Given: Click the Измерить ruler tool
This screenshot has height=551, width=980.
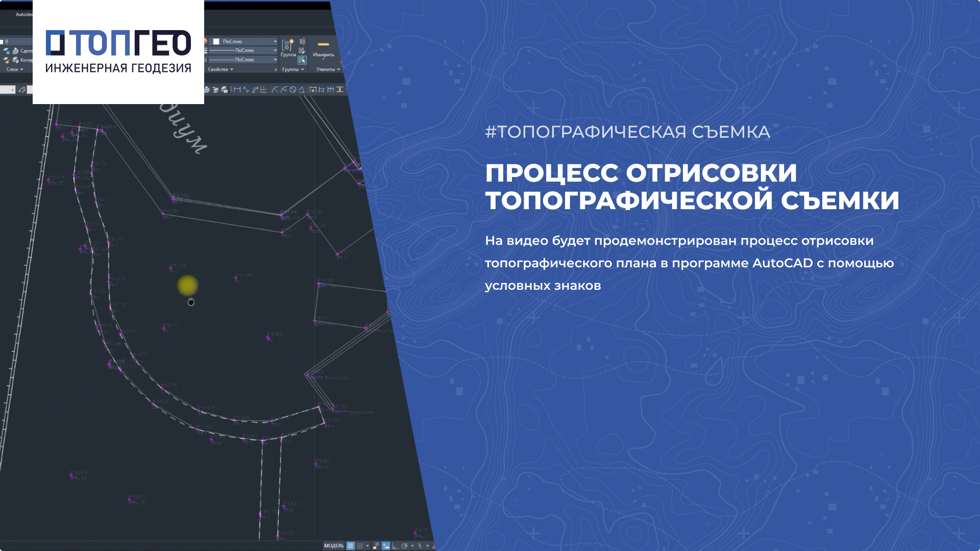Looking at the screenshot, I should pos(323,44).
